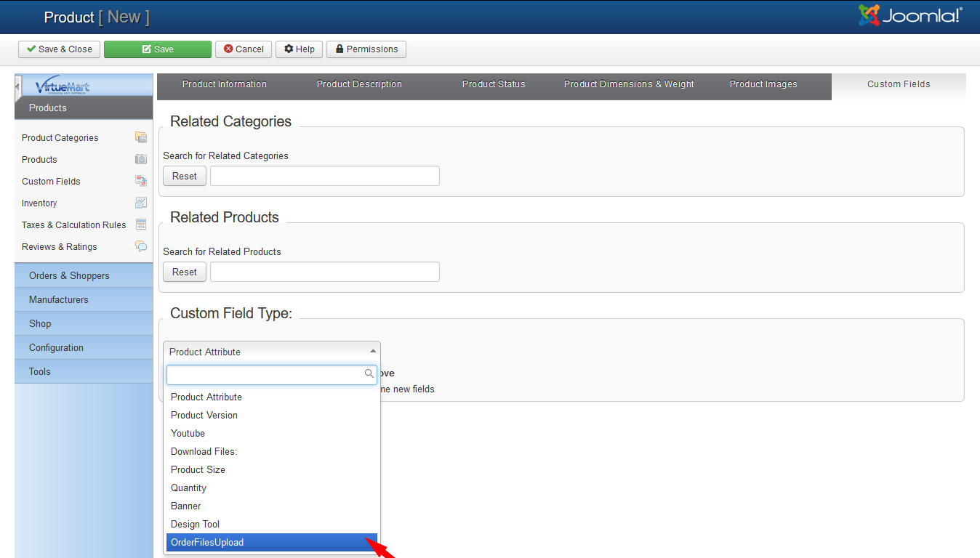Open the Permissions dialog button
The image size is (980, 558).
(366, 49)
